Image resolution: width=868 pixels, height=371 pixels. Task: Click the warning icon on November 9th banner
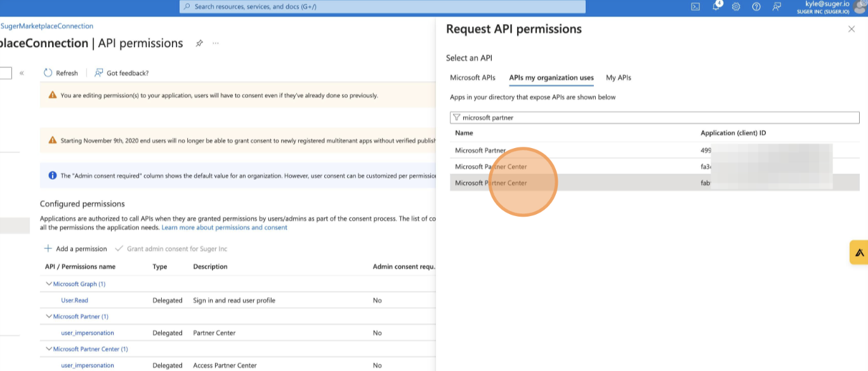click(53, 140)
